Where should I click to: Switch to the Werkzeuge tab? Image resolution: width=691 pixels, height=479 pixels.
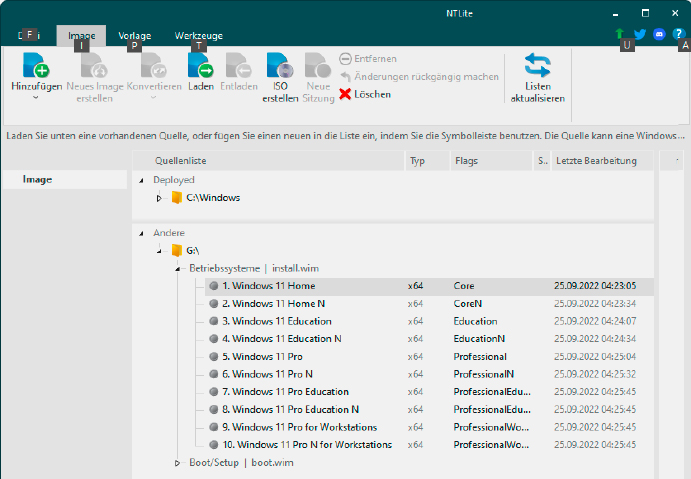[199, 36]
